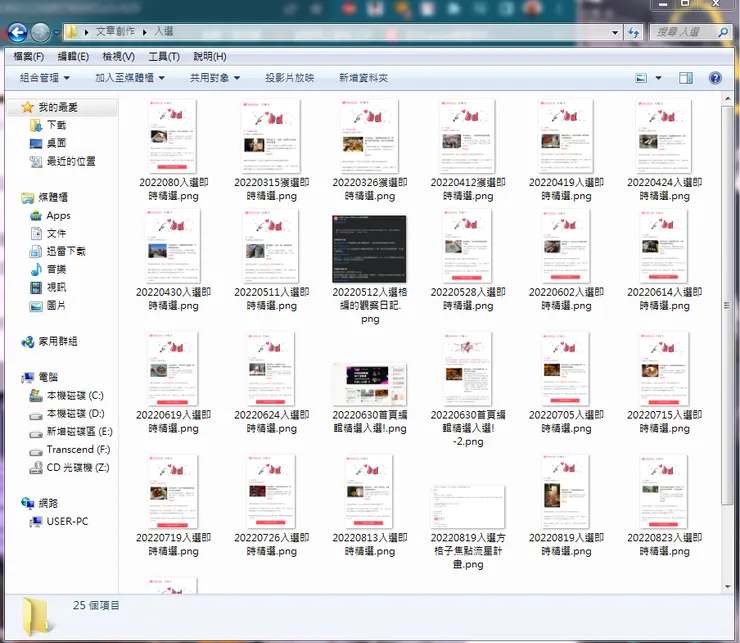
Task: Toggle the preview pane icon
Action: pos(686,78)
